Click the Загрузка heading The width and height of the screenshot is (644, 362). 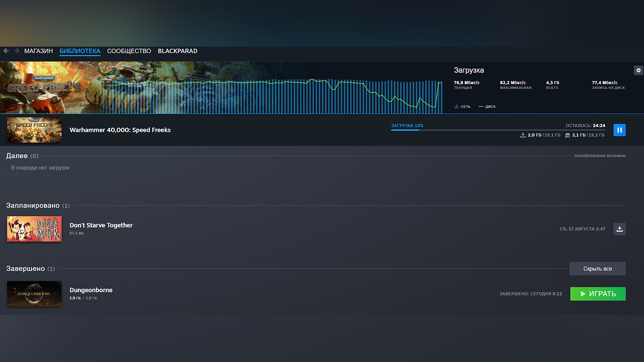click(x=469, y=70)
